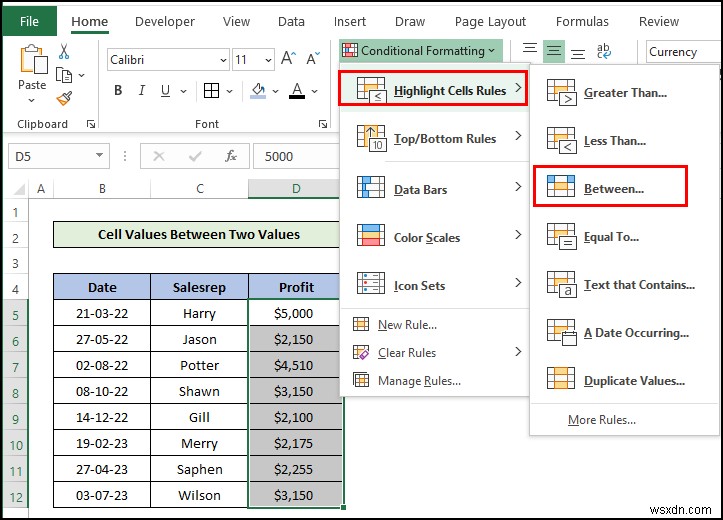723x520 pixels.
Task: Select the Format Painter brush icon
Action: [x=64, y=98]
